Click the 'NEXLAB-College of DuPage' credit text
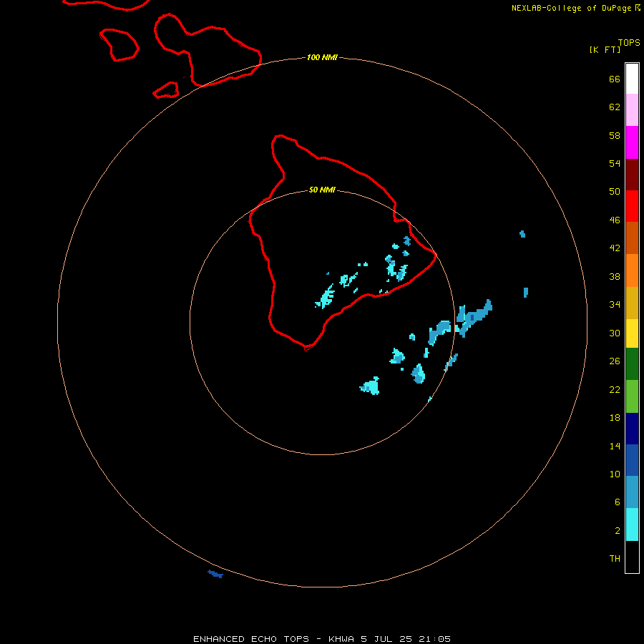The height and width of the screenshot is (644, 644). pyautogui.click(x=571, y=8)
